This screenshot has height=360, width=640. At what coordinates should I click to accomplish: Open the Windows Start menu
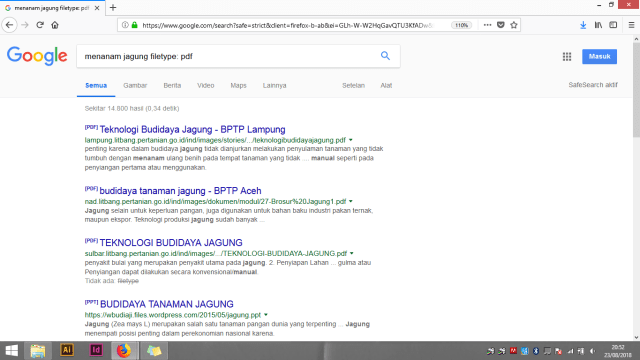point(11,351)
